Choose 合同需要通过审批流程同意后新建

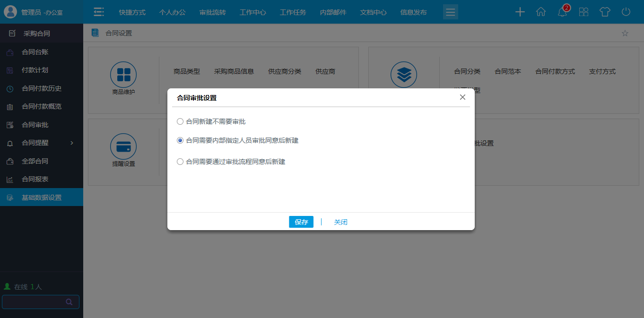180,162
